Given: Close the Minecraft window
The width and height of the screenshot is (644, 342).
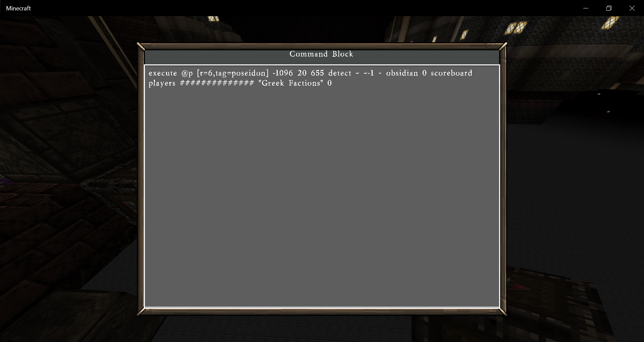Looking at the screenshot, I should pyautogui.click(x=632, y=8).
